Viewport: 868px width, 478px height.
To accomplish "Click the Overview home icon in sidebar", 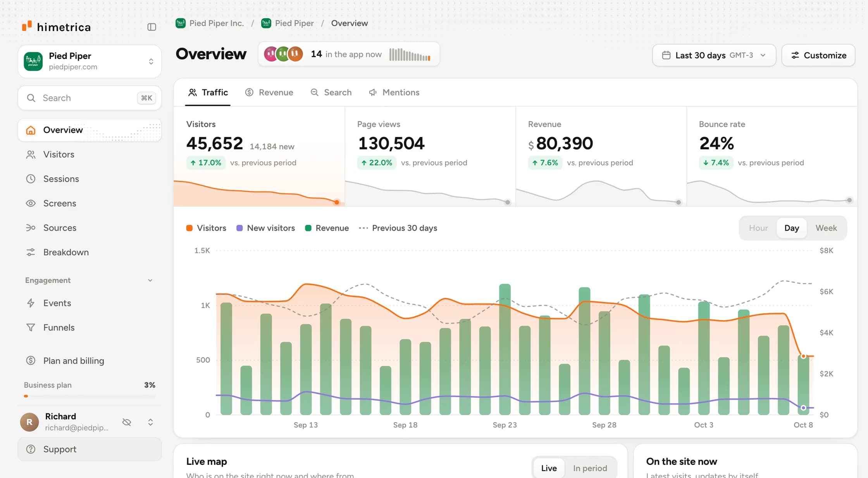I will pyautogui.click(x=31, y=130).
